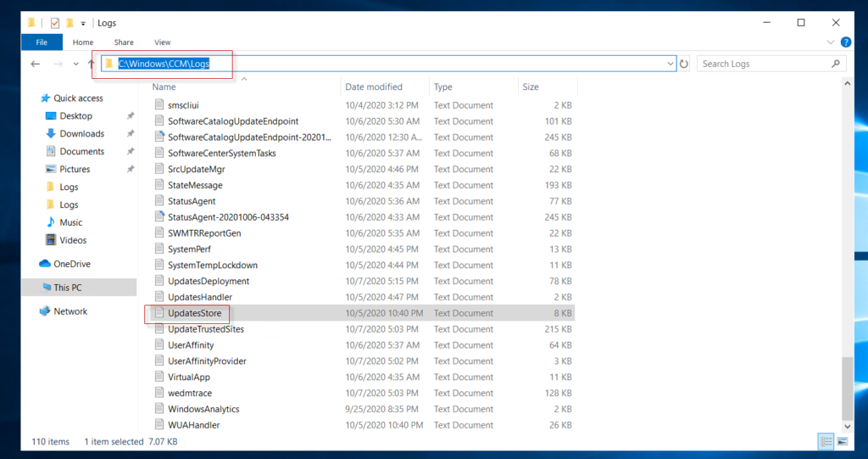Refresh the Logs folder

(684, 64)
